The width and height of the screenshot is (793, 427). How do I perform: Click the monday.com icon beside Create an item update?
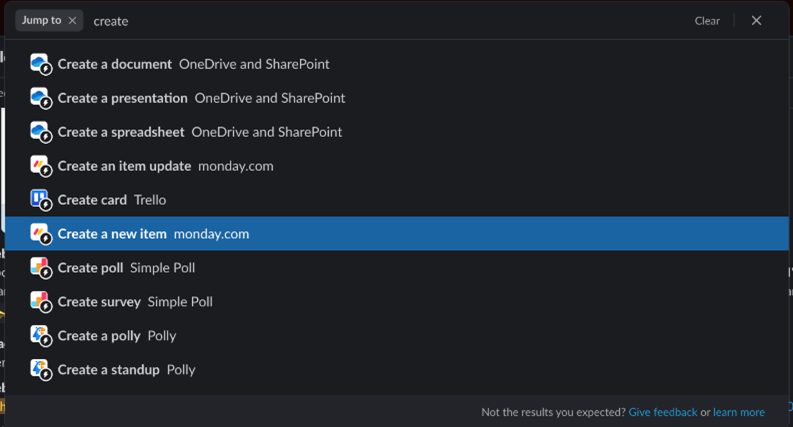40,167
